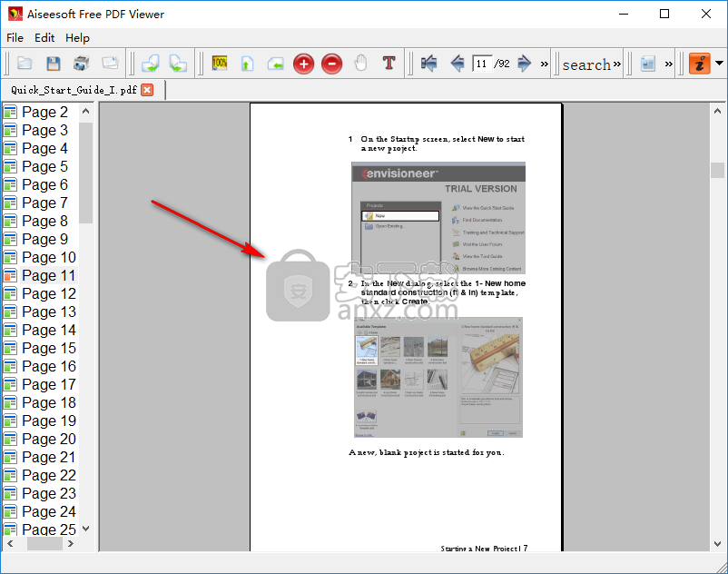This screenshot has height=574, width=728.
Task: Open the Edit menu
Action: 44,38
